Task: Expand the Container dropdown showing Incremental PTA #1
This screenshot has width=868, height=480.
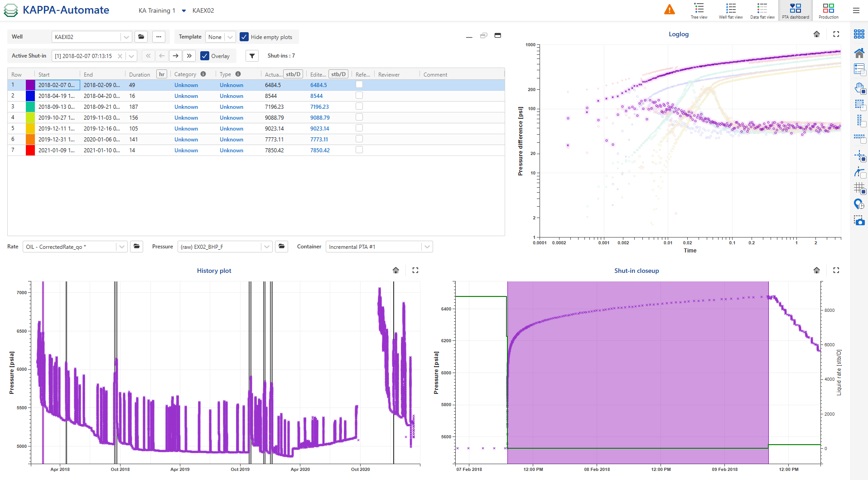Action: (x=426, y=247)
